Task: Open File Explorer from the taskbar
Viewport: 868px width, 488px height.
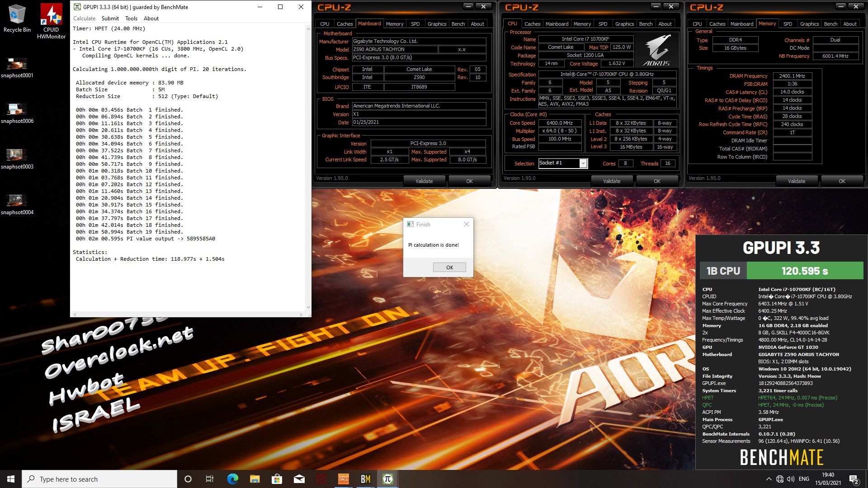Action: pos(255,479)
